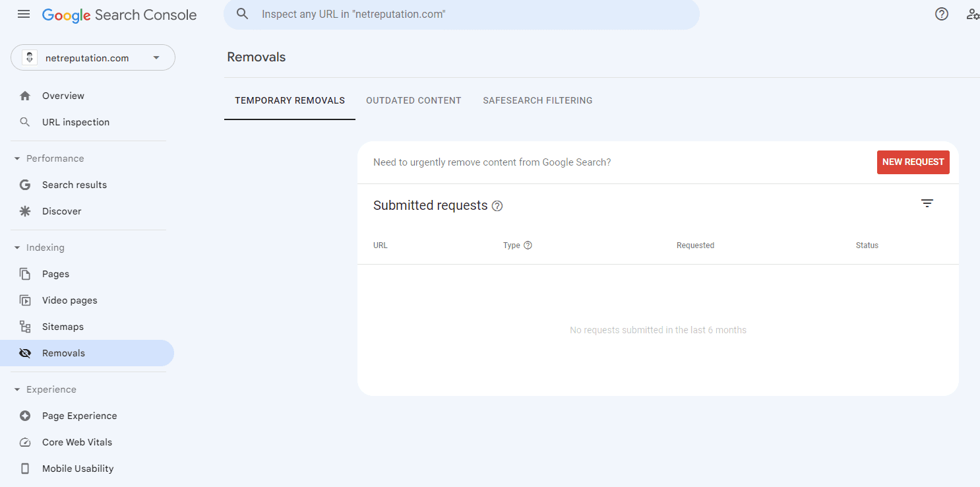Image resolution: width=980 pixels, height=487 pixels.
Task: Go to the Overview page
Action: (x=63, y=95)
